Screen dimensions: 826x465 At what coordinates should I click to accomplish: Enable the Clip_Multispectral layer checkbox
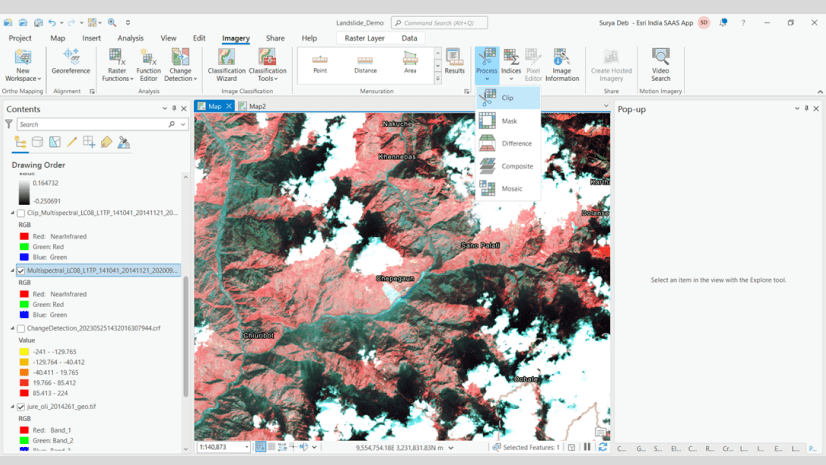21,213
